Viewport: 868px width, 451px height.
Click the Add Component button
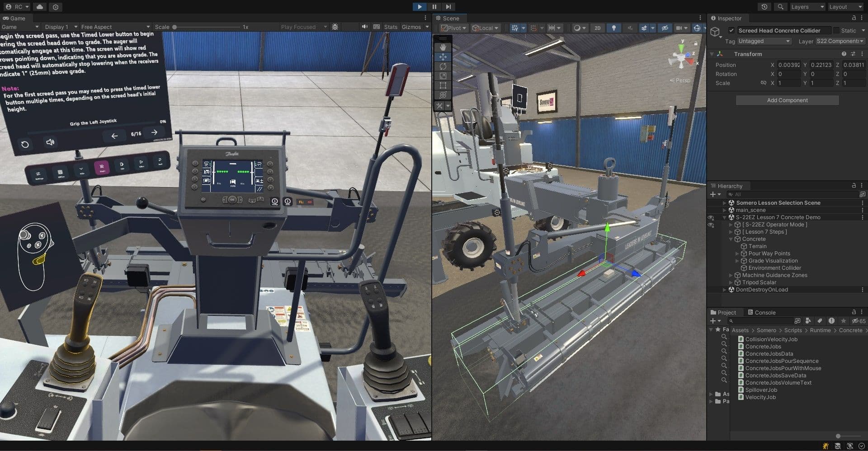point(787,100)
